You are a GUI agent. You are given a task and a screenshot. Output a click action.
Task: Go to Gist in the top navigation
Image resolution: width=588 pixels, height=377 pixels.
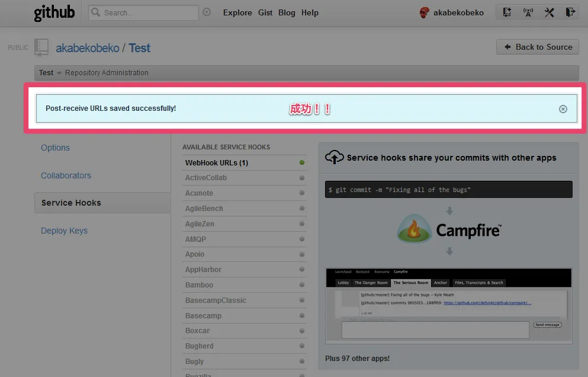(265, 12)
